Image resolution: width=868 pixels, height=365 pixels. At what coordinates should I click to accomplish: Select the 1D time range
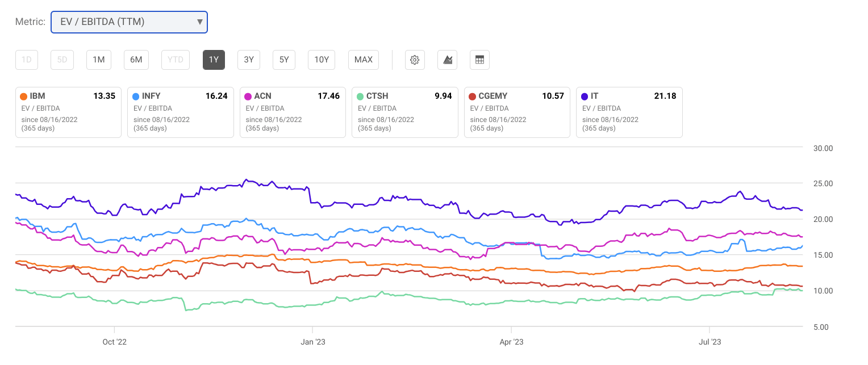[27, 60]
